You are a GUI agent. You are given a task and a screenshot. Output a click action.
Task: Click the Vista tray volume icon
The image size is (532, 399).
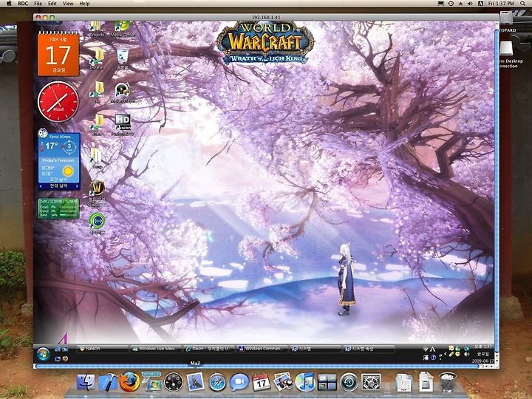467,355
